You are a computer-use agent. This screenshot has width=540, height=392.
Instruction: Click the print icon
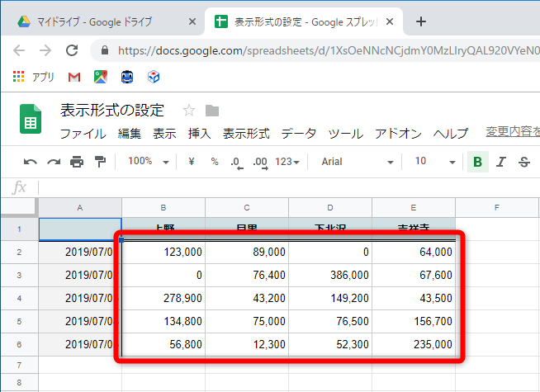(77, 162)
